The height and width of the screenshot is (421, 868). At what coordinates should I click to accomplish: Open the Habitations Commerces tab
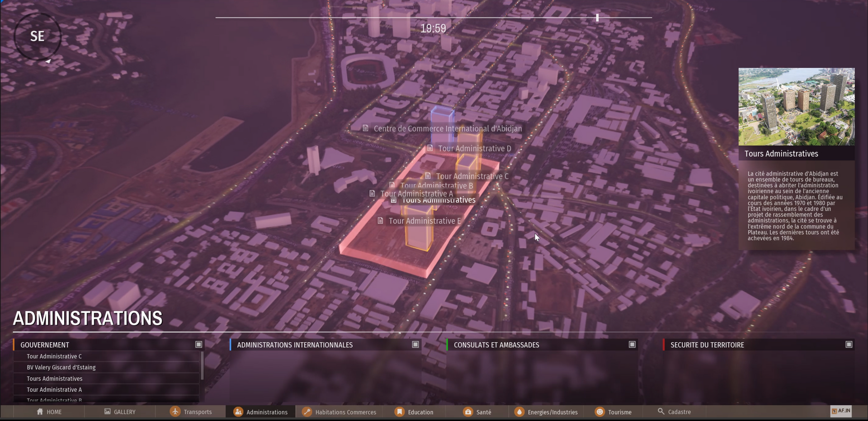point(339,412)
